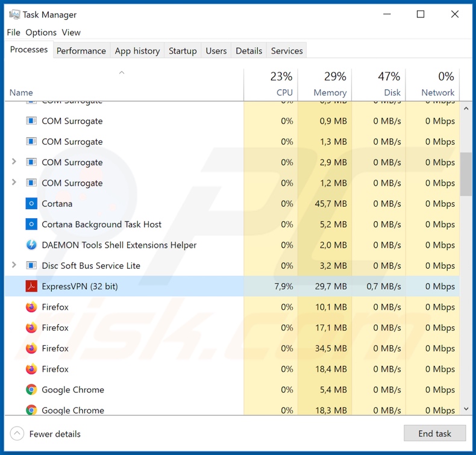Screen dimensions: 476x455
Task: Select the Disc Soft Bus Service Lite row
Action: tap(232, 265)
